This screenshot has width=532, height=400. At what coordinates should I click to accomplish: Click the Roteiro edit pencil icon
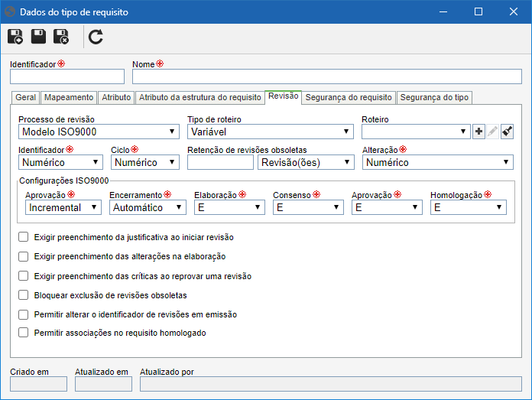coord(493,132)
